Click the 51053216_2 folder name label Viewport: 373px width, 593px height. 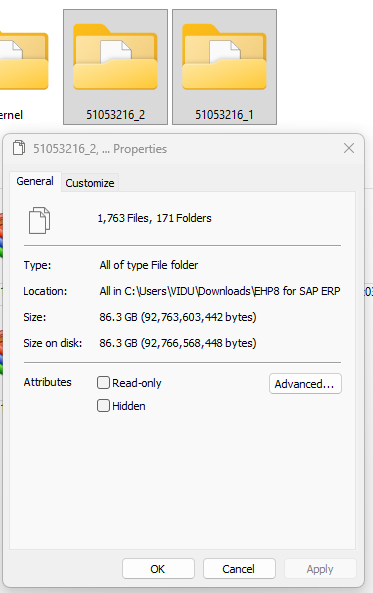click(115, 115)
